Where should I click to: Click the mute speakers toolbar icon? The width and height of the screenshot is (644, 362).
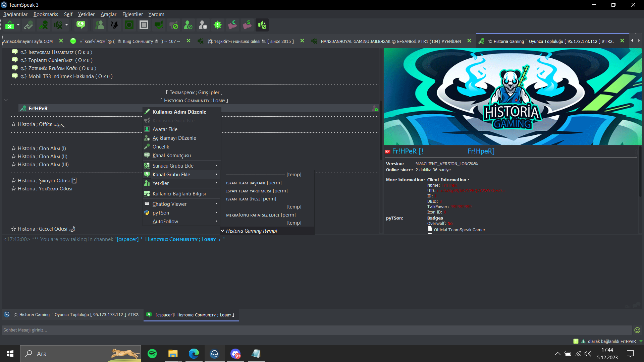point(58,25)
